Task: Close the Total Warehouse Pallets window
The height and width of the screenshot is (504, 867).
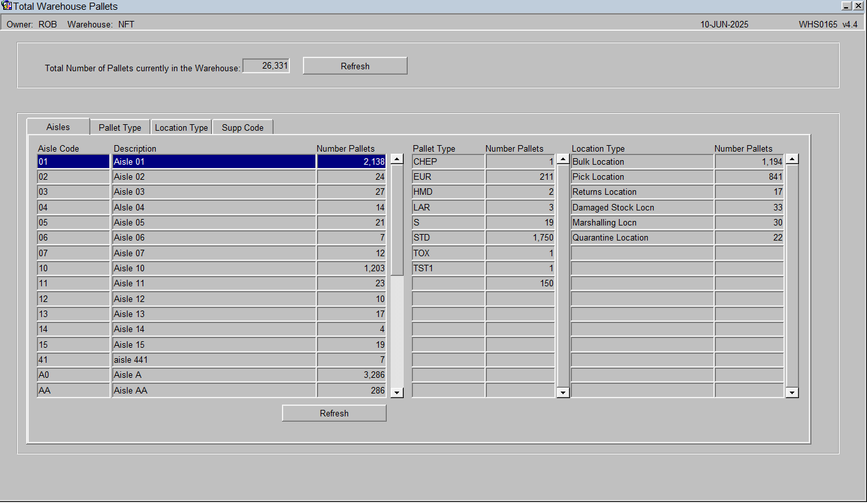Action: pos(858,6)
